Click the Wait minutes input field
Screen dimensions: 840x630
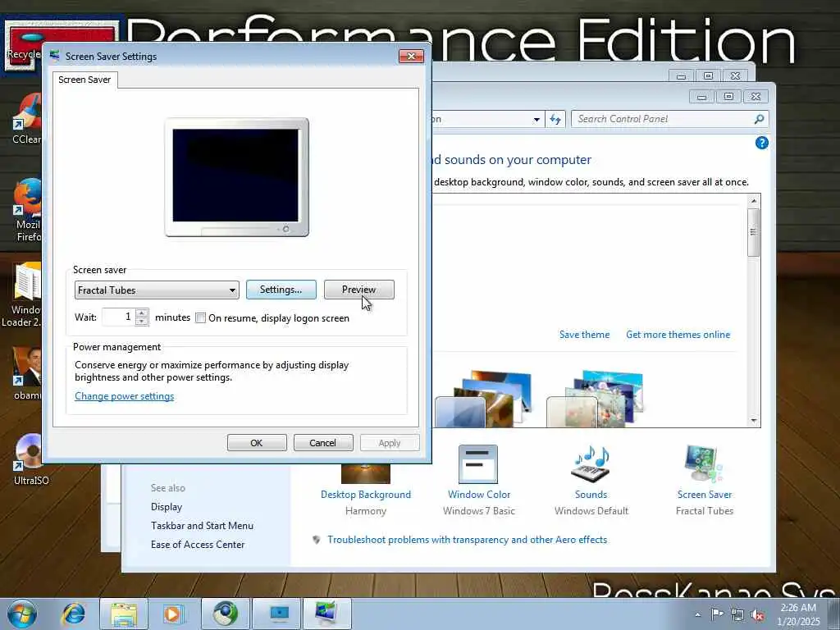119,317
